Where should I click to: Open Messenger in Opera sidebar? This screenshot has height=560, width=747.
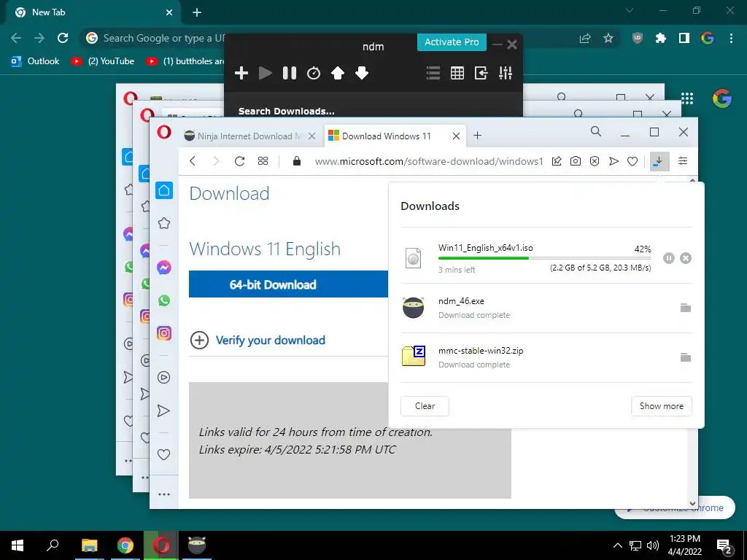[164, 268]
